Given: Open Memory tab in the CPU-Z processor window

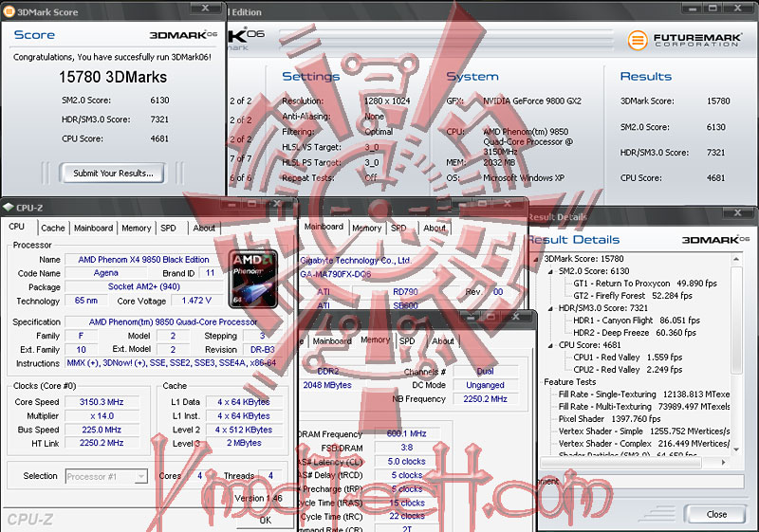Looking at the screenshot, I should coord(136,228).
